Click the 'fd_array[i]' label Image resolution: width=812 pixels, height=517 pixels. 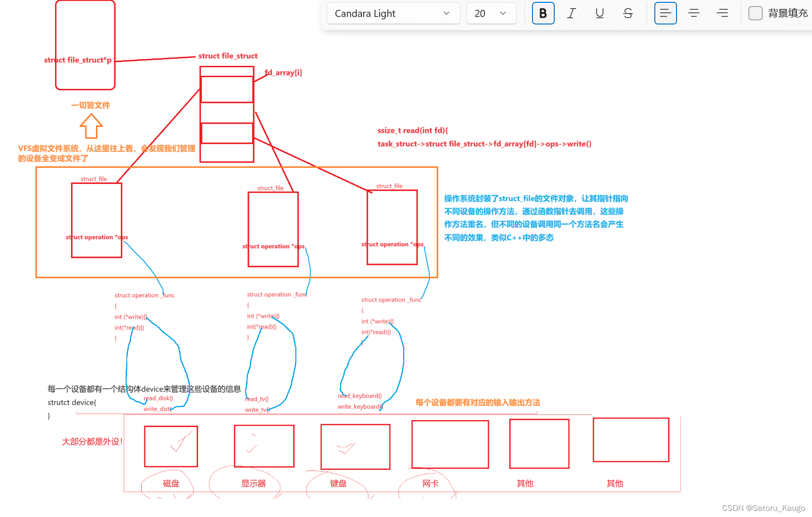(283, 72)
